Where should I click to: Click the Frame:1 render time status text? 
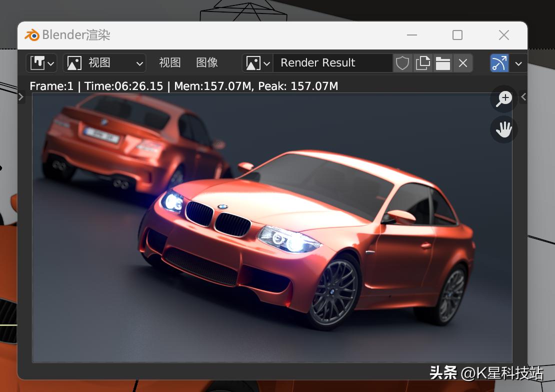pyautogui.click(x=183, y=86)
